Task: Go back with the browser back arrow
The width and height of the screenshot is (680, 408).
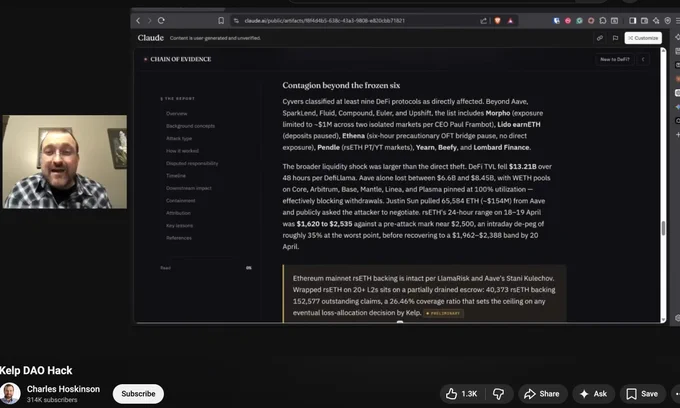Action: (x=138, y=20)
